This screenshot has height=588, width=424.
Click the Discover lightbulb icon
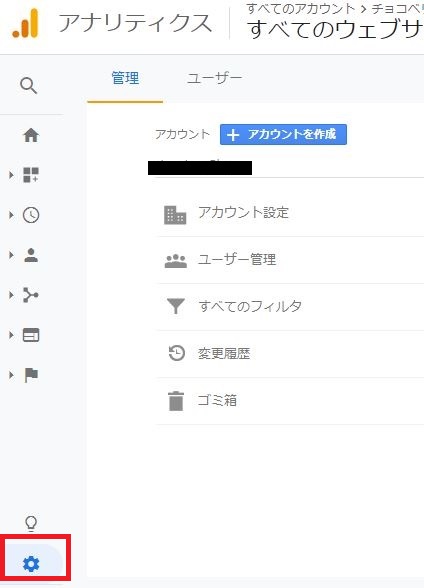pyautogui.click(x=31, y=524)
